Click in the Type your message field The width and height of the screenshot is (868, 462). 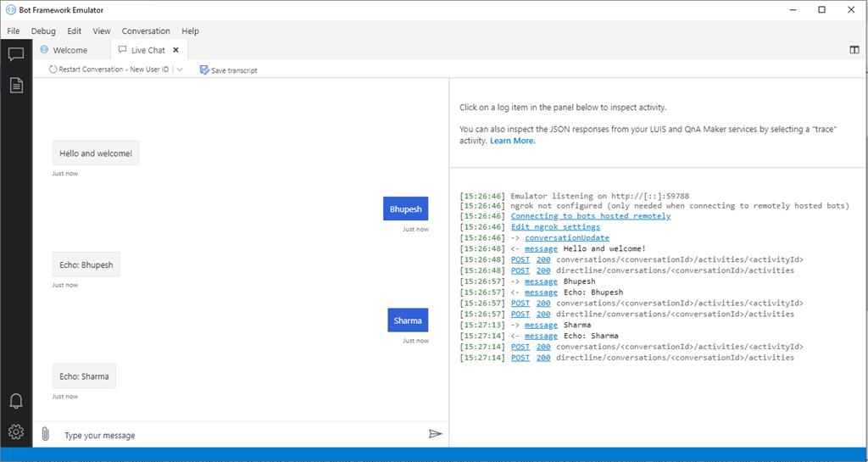[242, 435]
